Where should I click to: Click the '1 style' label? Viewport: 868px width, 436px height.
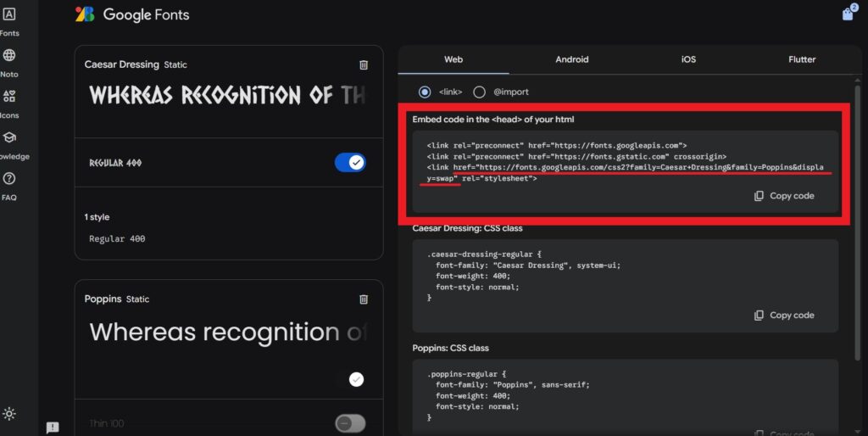point(97,217)
